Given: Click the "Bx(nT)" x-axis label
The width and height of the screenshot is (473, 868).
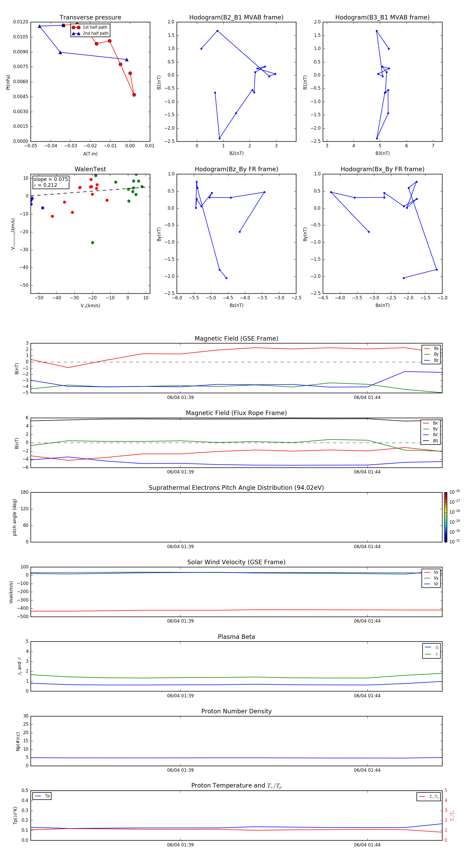Looking at the screenshot, I should [x=382, y=305].
